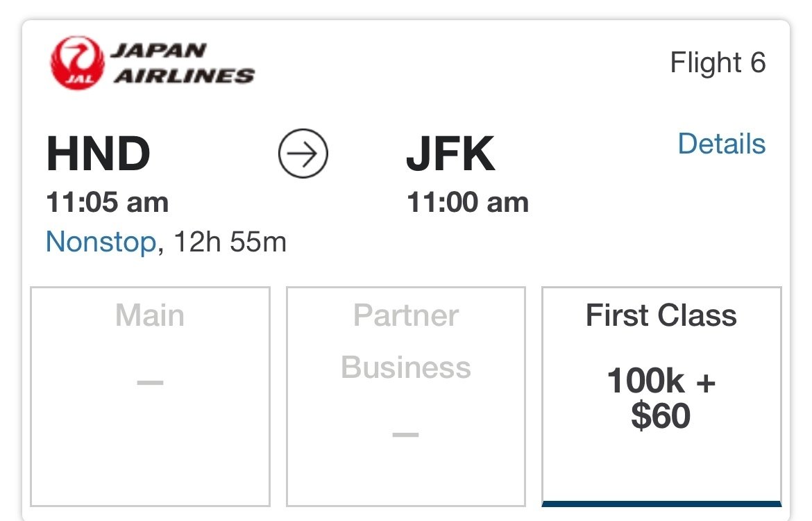Screen dimensions: 812x521
Task: Click the 100k + $60 price
Action: [x=661, y=399]
